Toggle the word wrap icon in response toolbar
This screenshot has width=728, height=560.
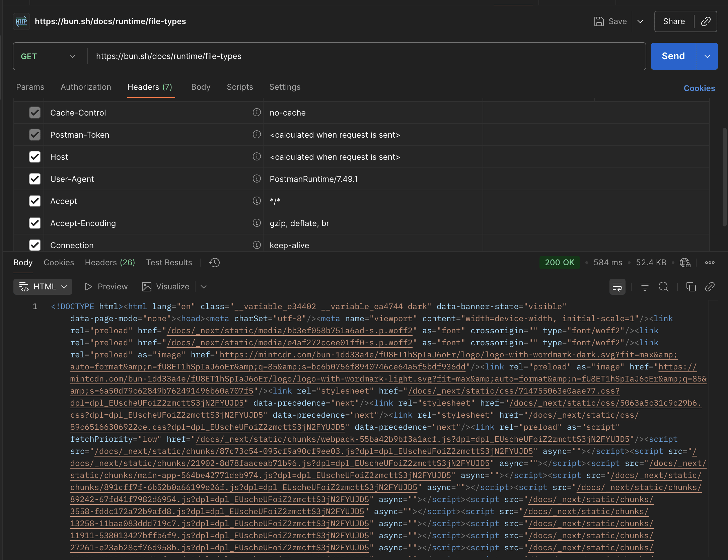(x=617, y=287)
